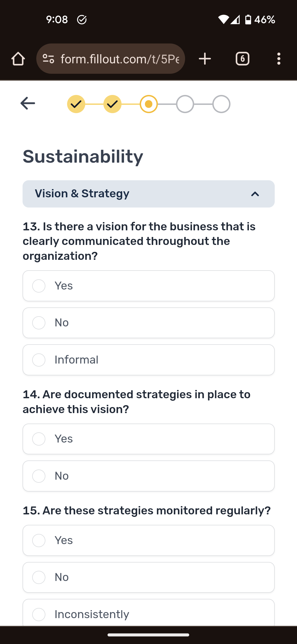Screen dimensions: 297x644
Task: Open the browser three-dot menu
Action: pyautogui.click(x=279, y=59)
